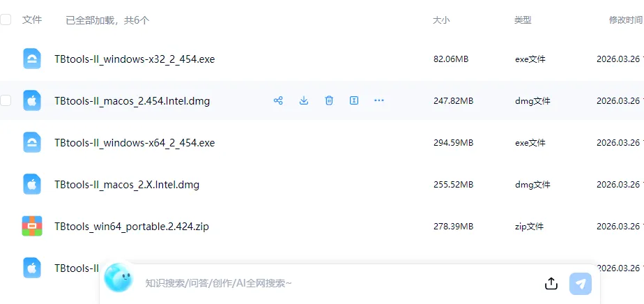Click the 255.52MB size value

pyautogui.click(x=454, y=185)
